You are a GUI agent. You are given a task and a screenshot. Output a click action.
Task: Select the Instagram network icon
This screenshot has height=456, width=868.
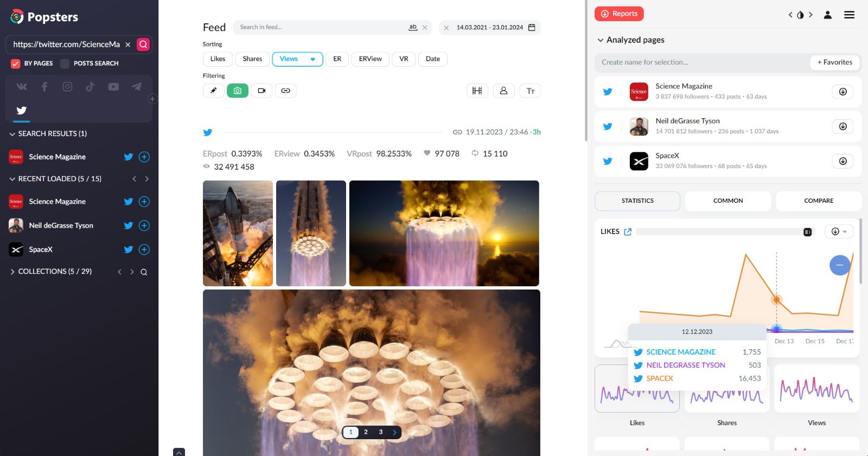coord(67,87)
